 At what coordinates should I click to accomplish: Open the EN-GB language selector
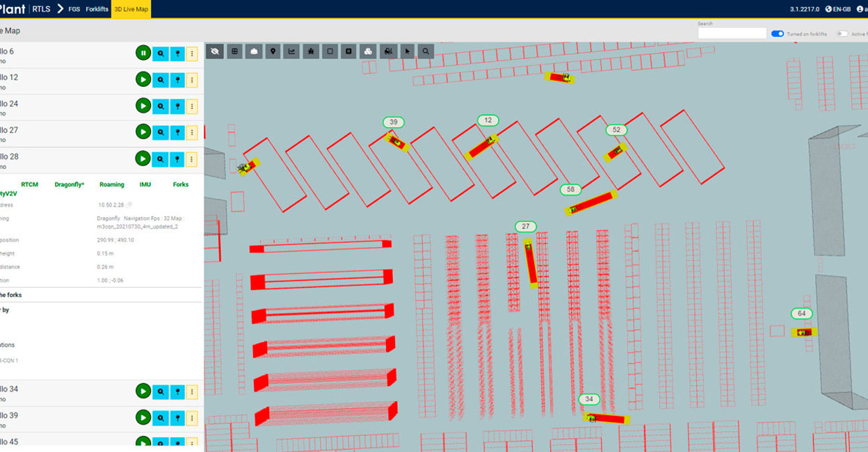[837, 9]
